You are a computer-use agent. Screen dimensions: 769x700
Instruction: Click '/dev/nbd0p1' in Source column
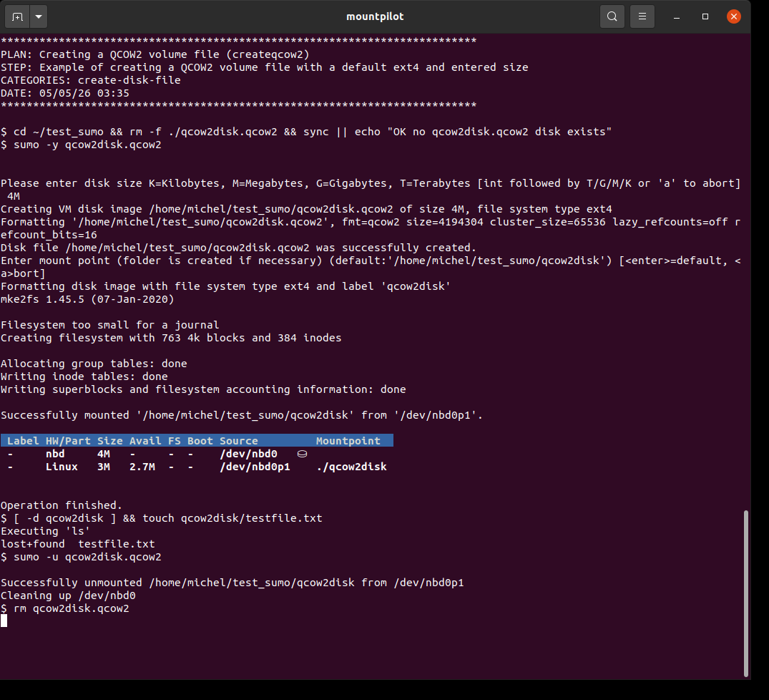(255, 467)
